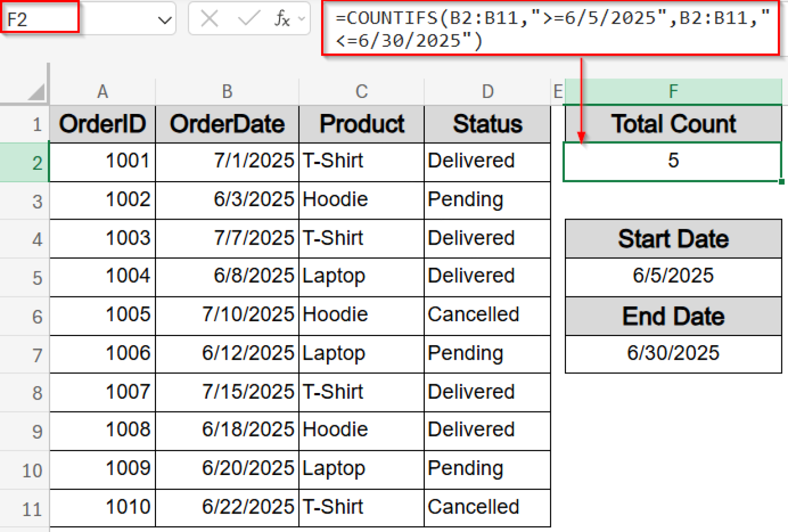Select the Delivered status cell for order 1001
Screen dimensions: 788x532
click(486, 161)
